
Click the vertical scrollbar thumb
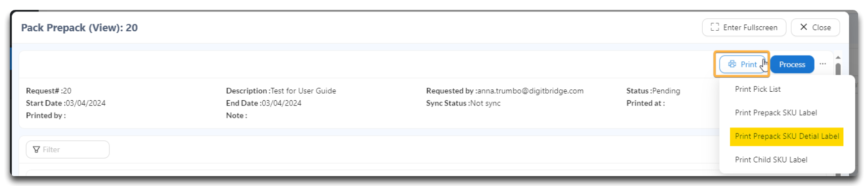(x=838, y=69)
